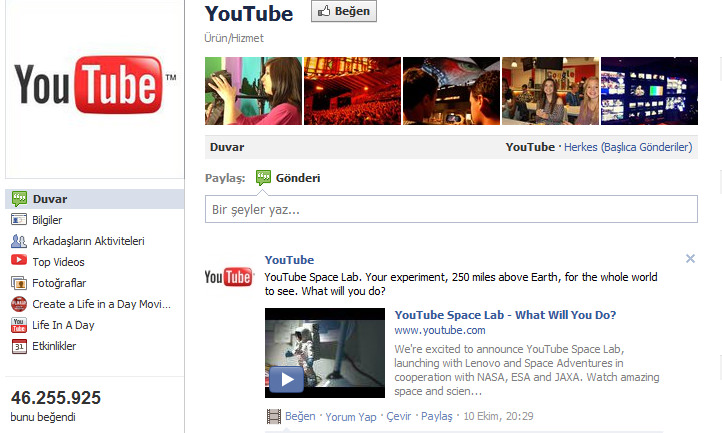
Task: Click the Arkadaşların Aktiviteleri people icon
Action: (19, 241)
